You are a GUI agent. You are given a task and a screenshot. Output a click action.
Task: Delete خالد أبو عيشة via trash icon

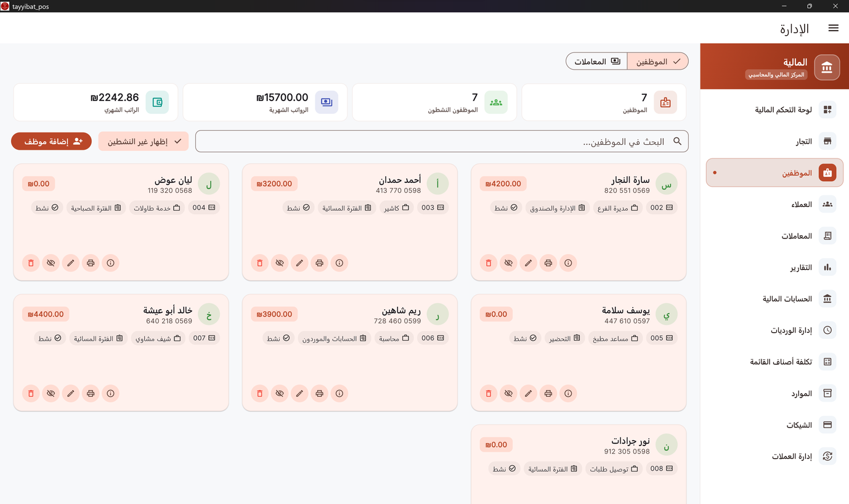(31, 393)
